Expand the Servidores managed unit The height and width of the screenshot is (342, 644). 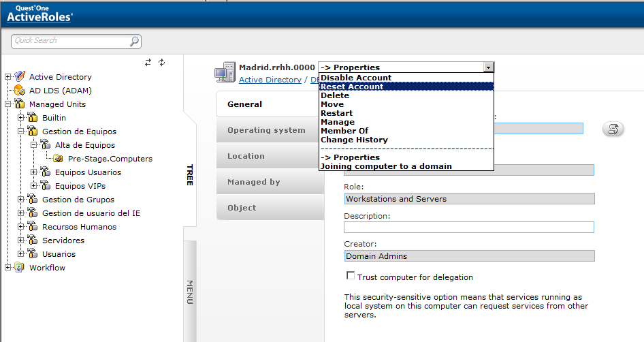pyautogui.click(x=20, y=240)
